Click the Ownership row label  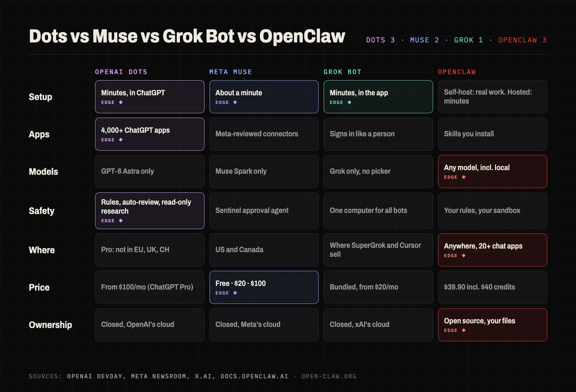click(x=50, y=325)
